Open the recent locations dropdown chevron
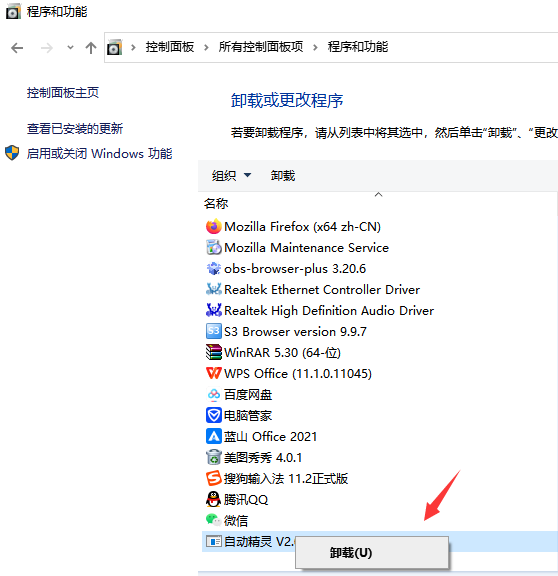The height and width of the screenshot is (576, 558). 70,47
